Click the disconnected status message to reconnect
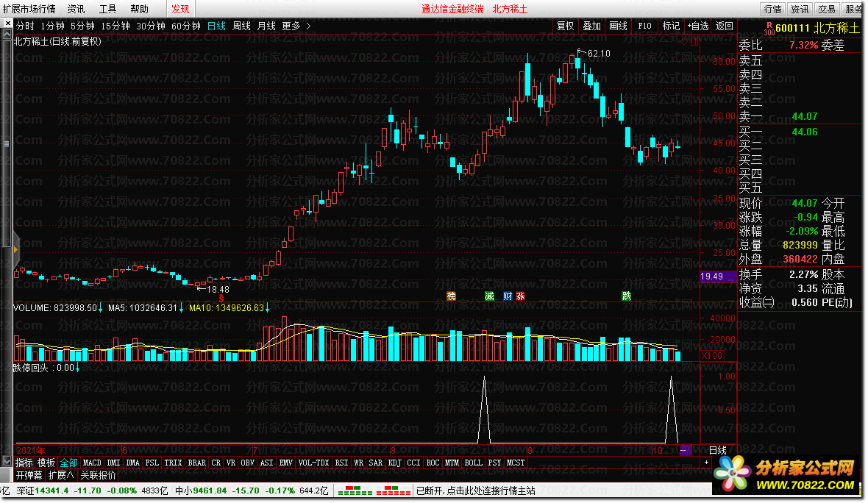 475,490
